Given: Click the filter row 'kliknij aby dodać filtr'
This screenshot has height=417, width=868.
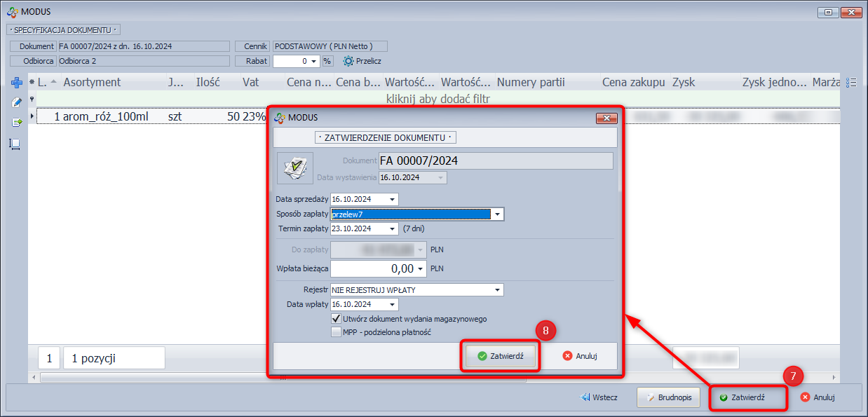Looking at the screenshot, I should pos(438,99).
